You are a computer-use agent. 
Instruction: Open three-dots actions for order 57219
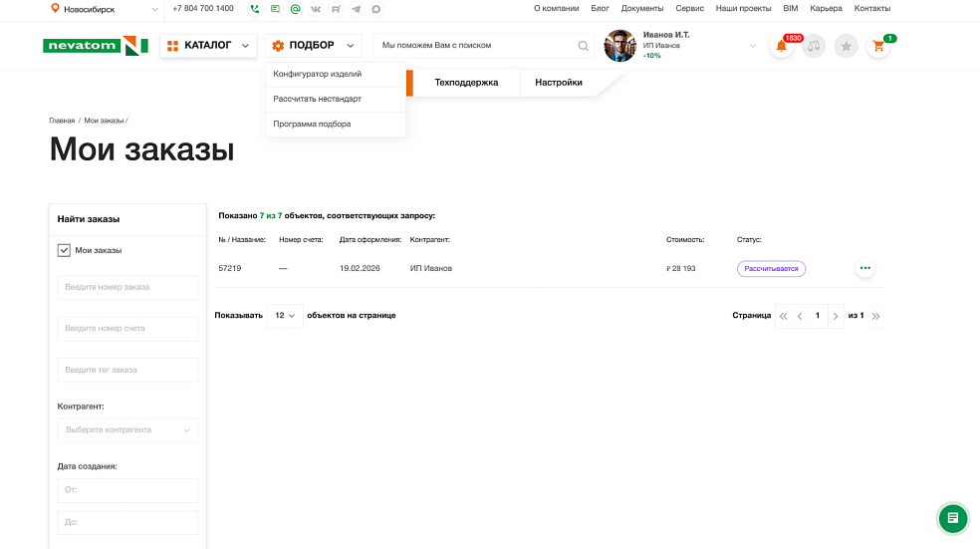(x=864, y=268)
